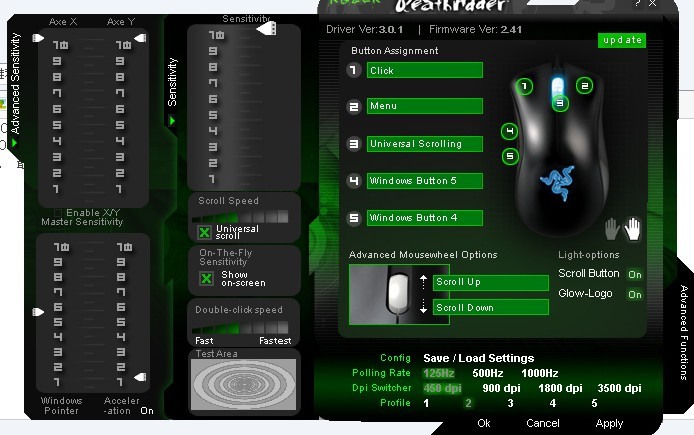Screen dimensions: 694x435
Task: Click the Razer logo on the mouse image
Action: click(x=558, y=183)
